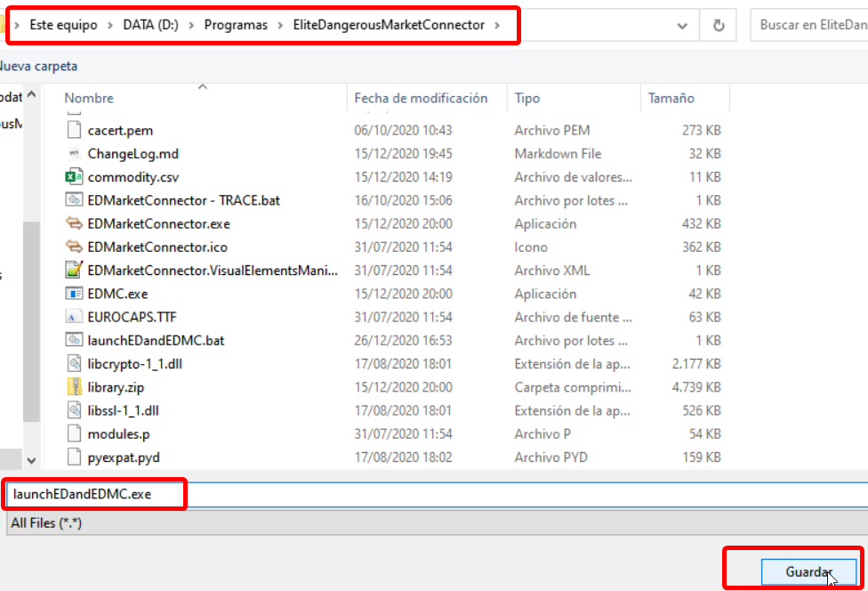Expand the chevron after DATA (D:)
The width and height of the screenshot is (868, 591).
[x=191, y=25]
